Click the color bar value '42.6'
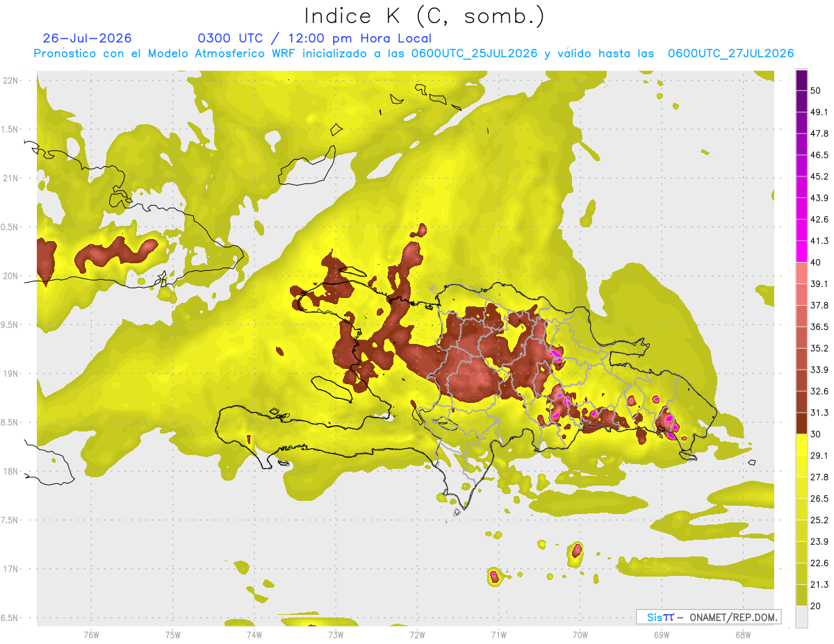834x644 pixels. point(819,220)
